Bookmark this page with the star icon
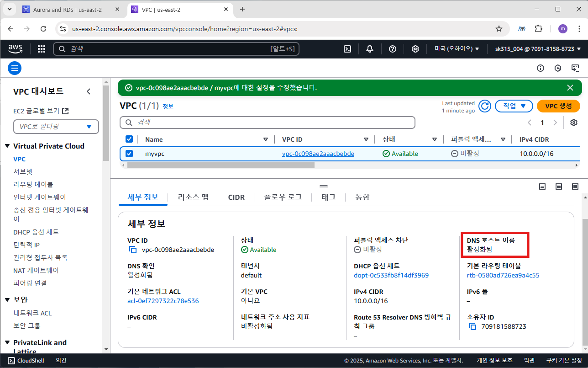 coord(499,29)
